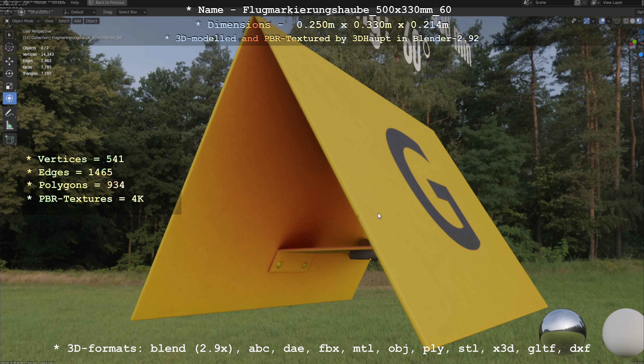Switch to wireframe viewport shading

(626, 21)
